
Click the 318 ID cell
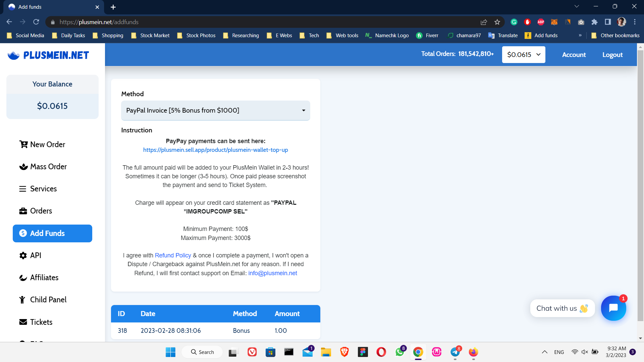[x=122, y=331]
